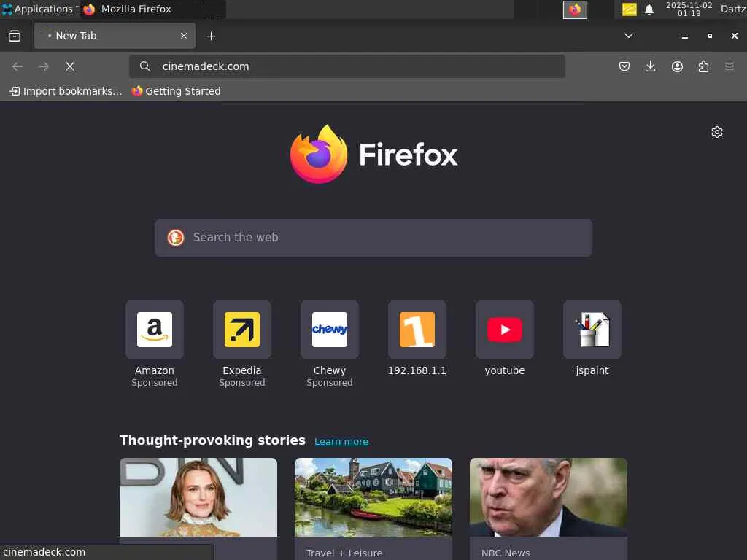Click the Firefox logo on the new tab page
Screen dimensions: 747x560
[x=373, y=155]
